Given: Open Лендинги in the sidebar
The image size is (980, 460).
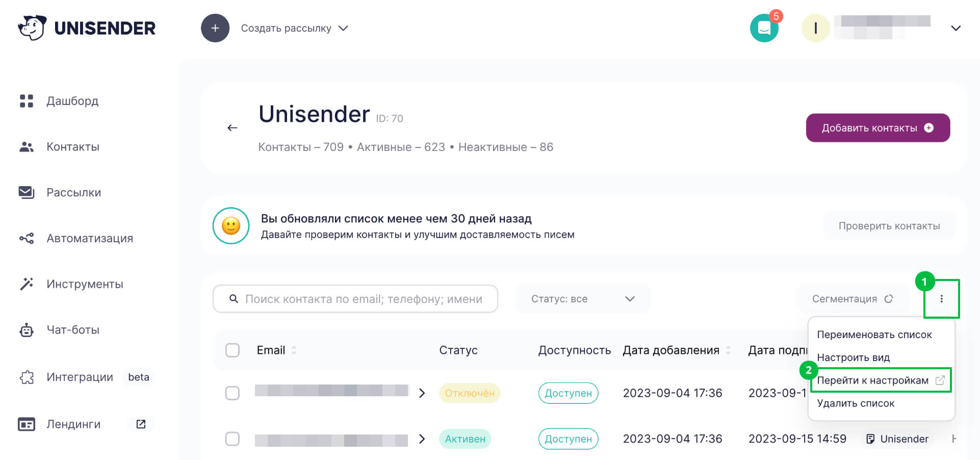Looking at the screenshot, I should [73, 424].
